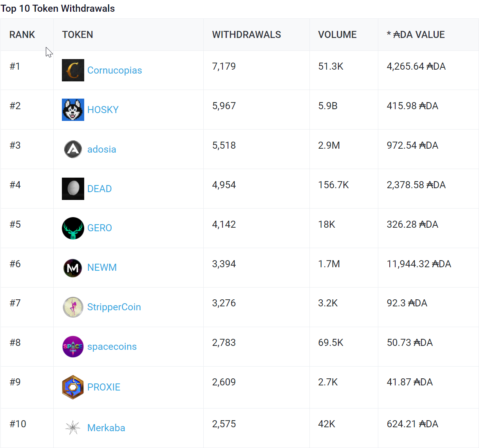Click the withdrawals value 2,783
The image size is (479, 448).
(224, 343)
